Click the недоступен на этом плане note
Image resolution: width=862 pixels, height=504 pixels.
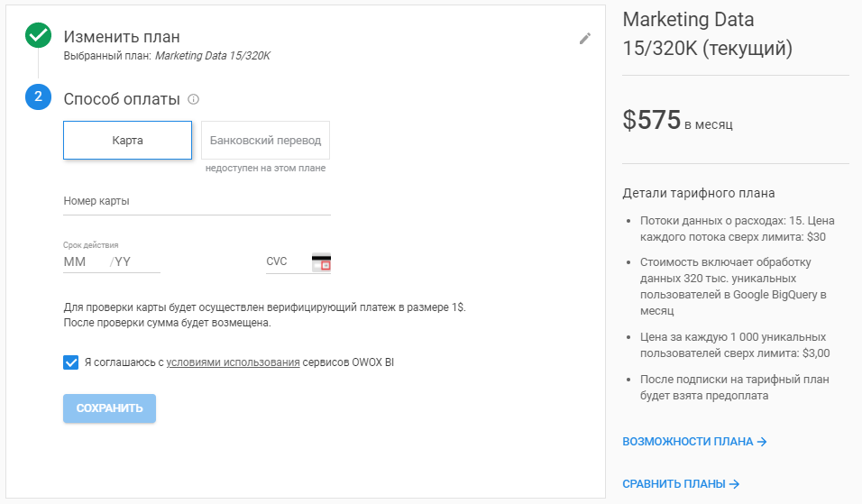pos(265,169)
